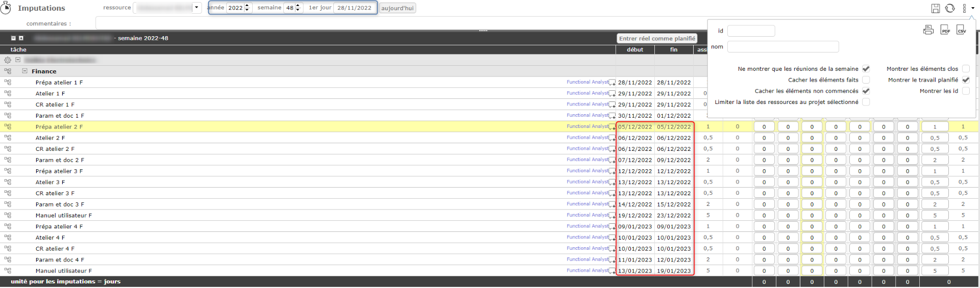The image size is (980, 288).
Task: Collapse all groups with the minus icon
Action: (14, 38)
